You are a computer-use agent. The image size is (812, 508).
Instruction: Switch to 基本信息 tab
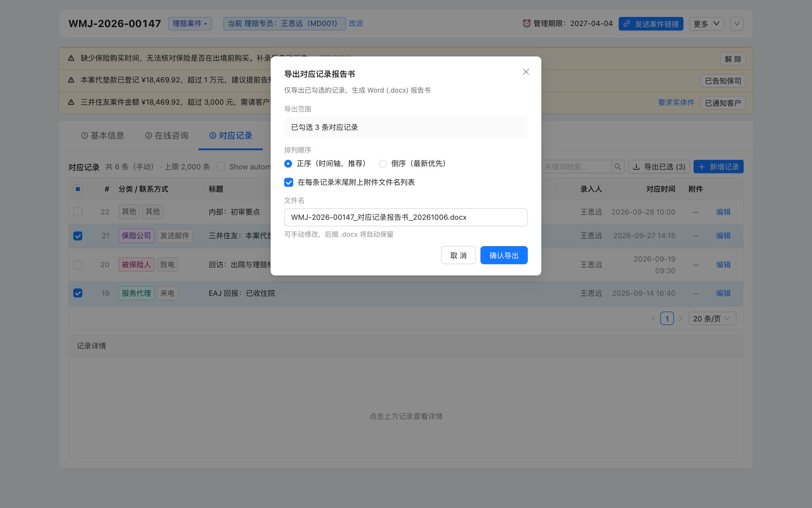tap(103, 135)
